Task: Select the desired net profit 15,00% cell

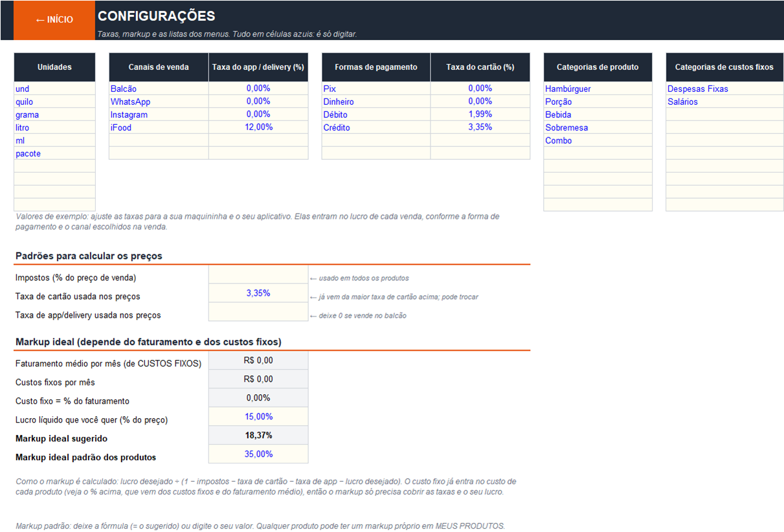Action: pos(258,417)
